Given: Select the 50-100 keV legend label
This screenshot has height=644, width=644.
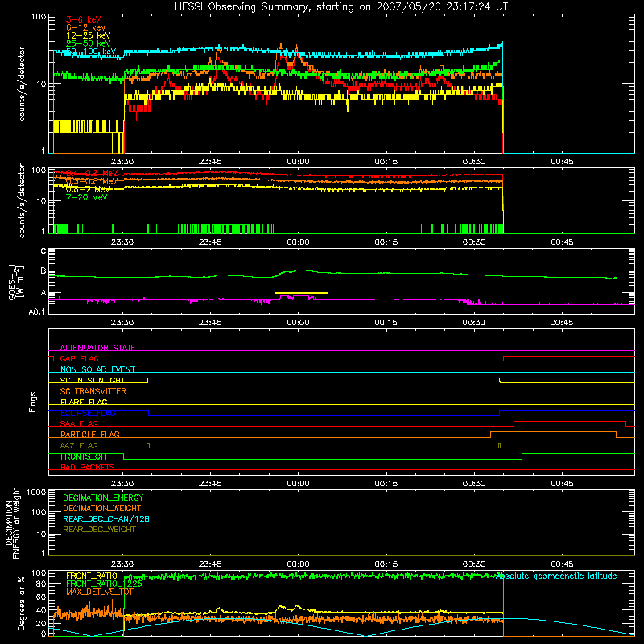Looking at the screenshot, I should pyautogui.click(x=91, y=52).
